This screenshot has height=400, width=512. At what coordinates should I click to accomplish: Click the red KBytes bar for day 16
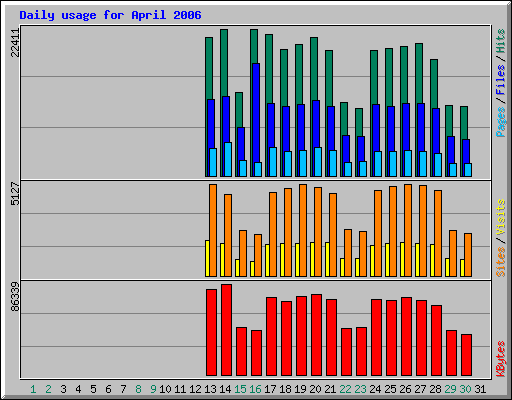point(256,353)
